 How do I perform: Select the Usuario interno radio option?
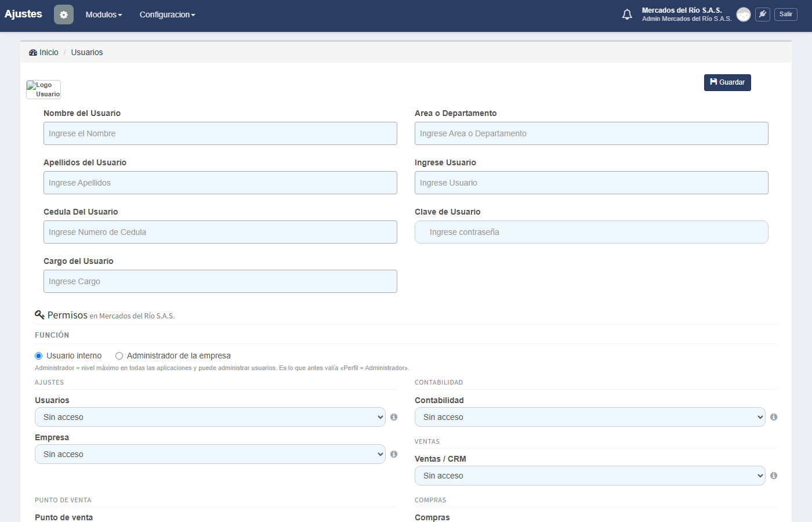[x=39, y=356]
